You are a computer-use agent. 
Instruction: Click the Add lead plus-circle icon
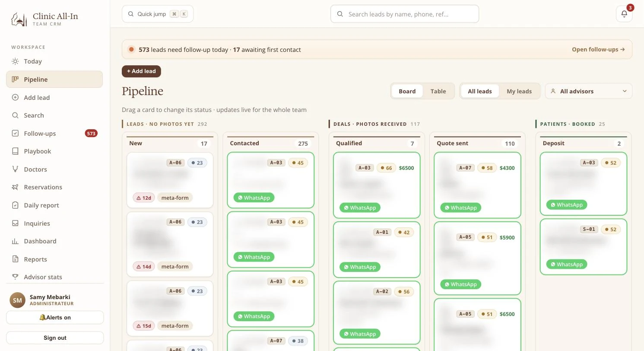tap(15, 98)
